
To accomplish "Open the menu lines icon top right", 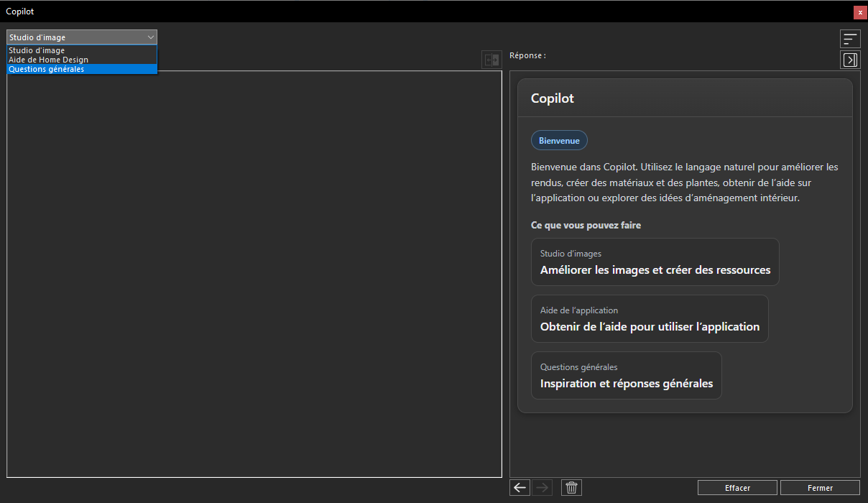I will click(x=850, y=39).
